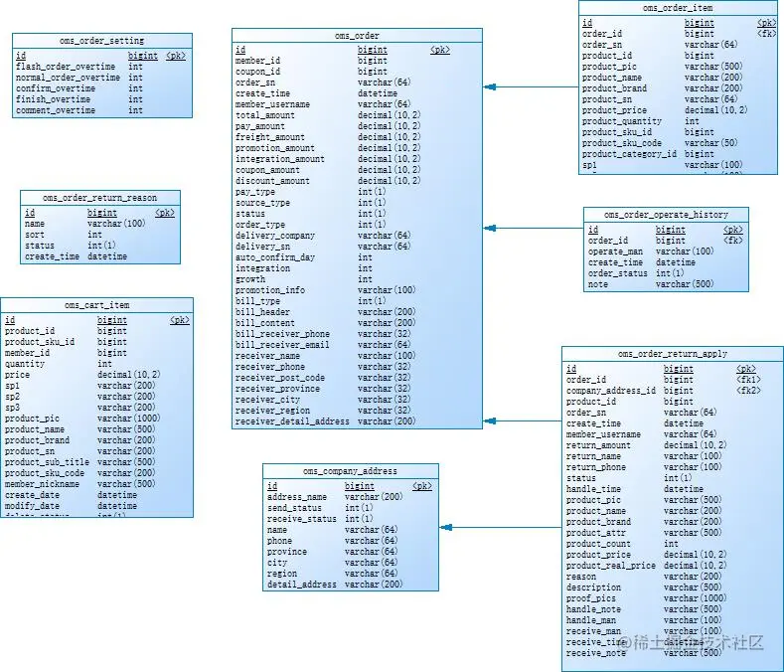Select flash_order_overtime in oms_order_setting

click(66, 66)
